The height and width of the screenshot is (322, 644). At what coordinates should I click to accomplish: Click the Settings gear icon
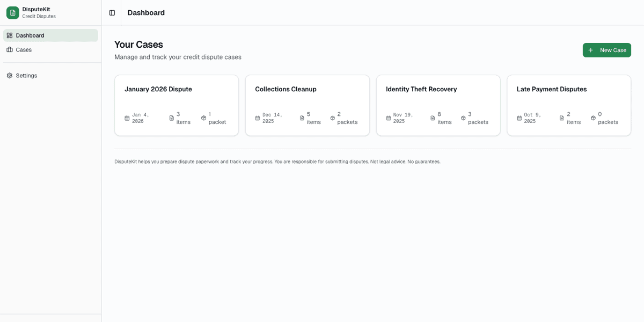click(10, 76)
